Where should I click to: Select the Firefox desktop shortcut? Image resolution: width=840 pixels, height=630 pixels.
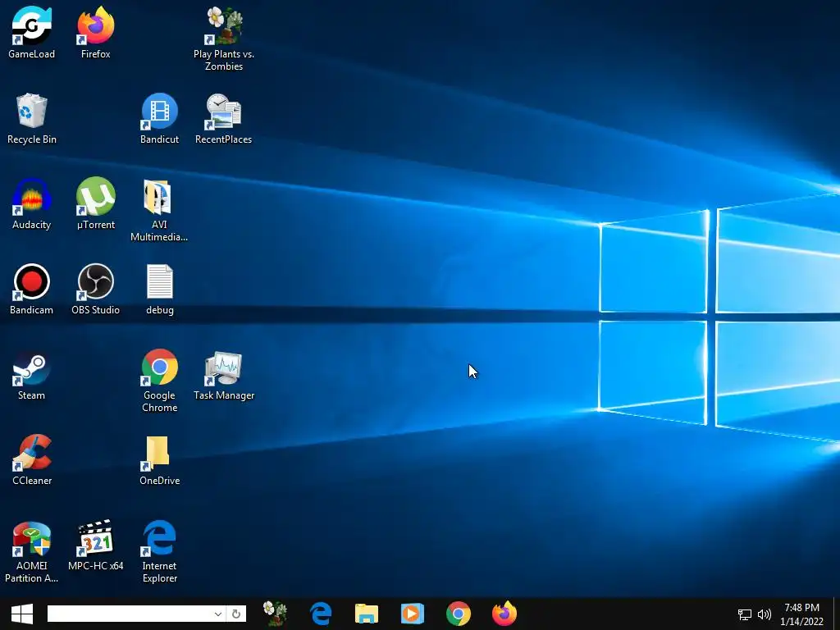coord(95,32)
